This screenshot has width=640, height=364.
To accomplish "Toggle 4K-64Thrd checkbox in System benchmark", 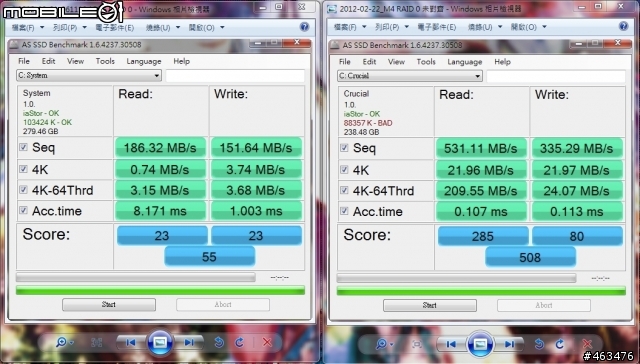I will (x=23, y=190).
